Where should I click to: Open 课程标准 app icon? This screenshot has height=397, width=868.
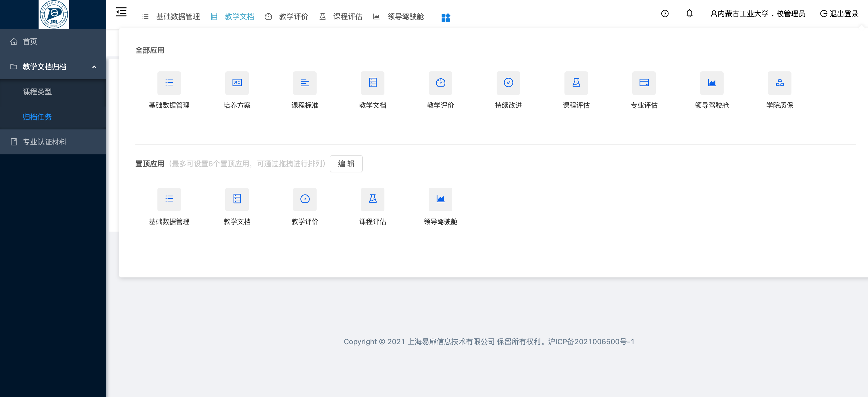click(305, 83)
